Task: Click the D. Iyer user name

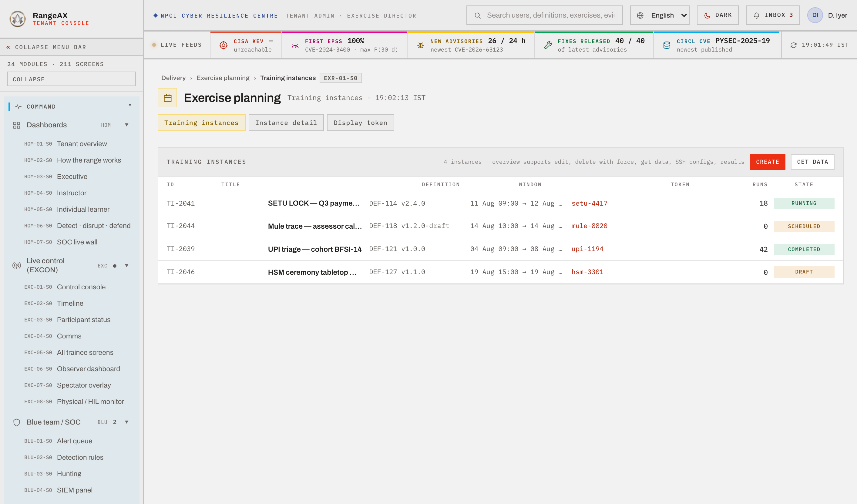Action: point(838,15)
